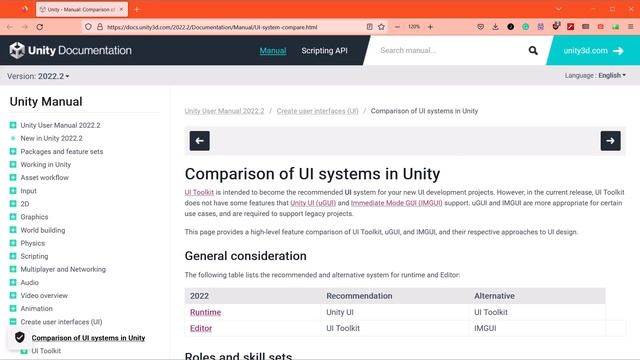The height and width of the screenshot is (360, 640).
Task: Click Unity User Manual 2022.2 breadcrumb link
Action: [224, 111]
